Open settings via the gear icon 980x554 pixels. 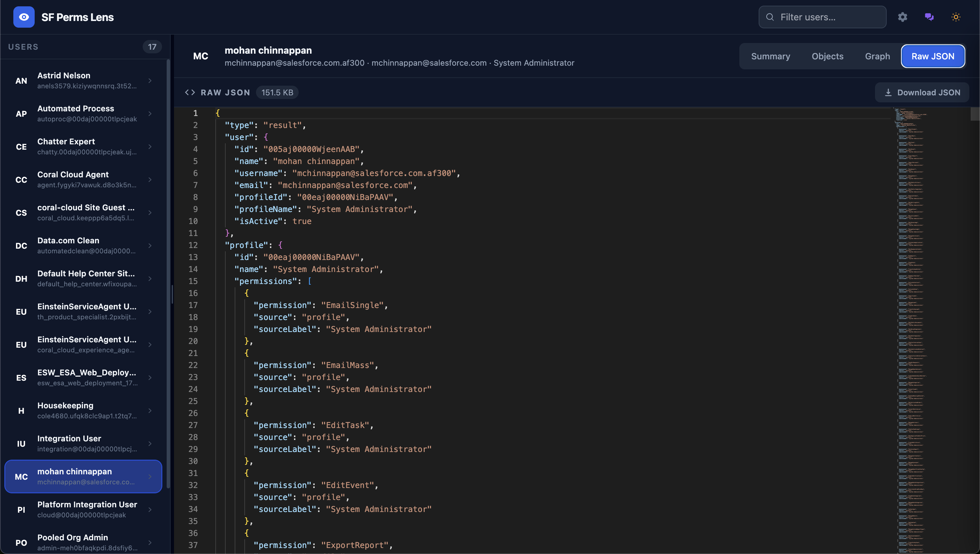pyautogui.click(x=902, y=17)
